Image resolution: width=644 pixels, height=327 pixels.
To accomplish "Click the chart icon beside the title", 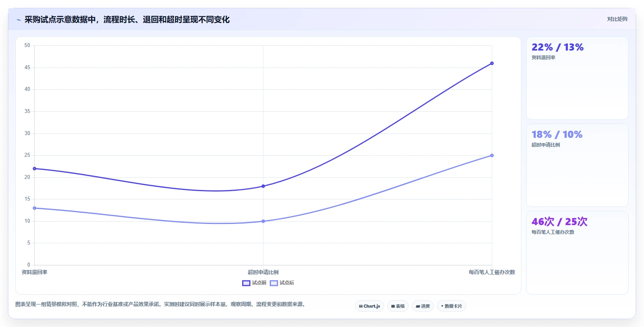I will pos(19,20).
